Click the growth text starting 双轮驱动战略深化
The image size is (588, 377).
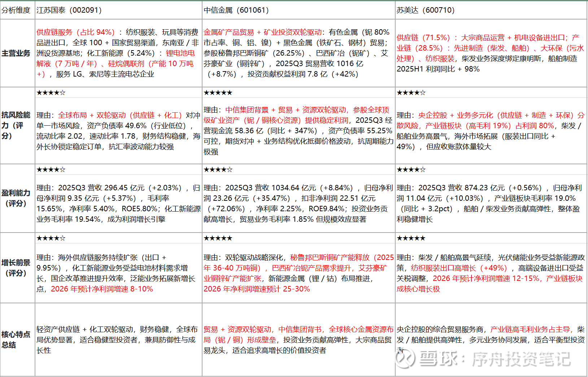299,273
